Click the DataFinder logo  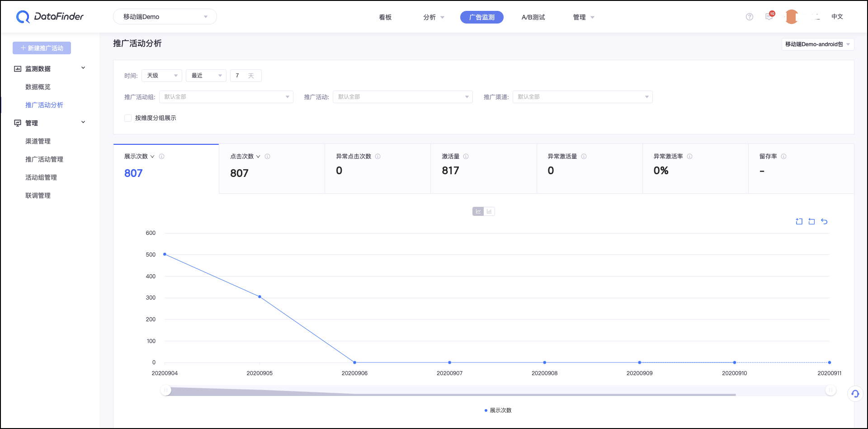50,17
